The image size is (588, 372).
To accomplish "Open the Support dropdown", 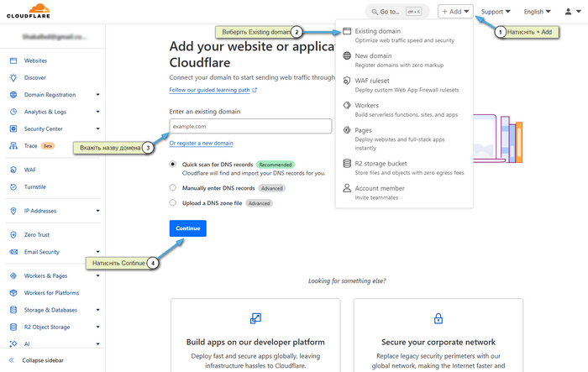I will tap(496, 12).
